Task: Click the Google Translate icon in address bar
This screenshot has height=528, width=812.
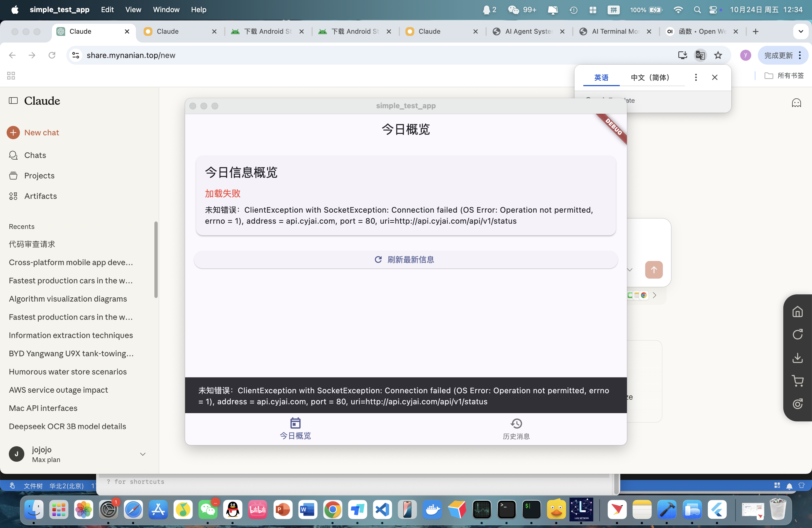Action: [700, 55]
